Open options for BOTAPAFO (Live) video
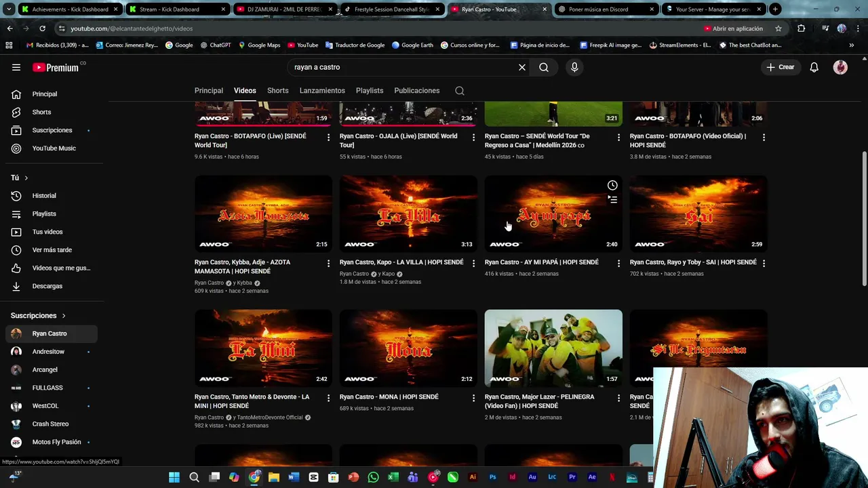Image resolution: width=868 pixels, height=488 pixels. tap(328, 137)
